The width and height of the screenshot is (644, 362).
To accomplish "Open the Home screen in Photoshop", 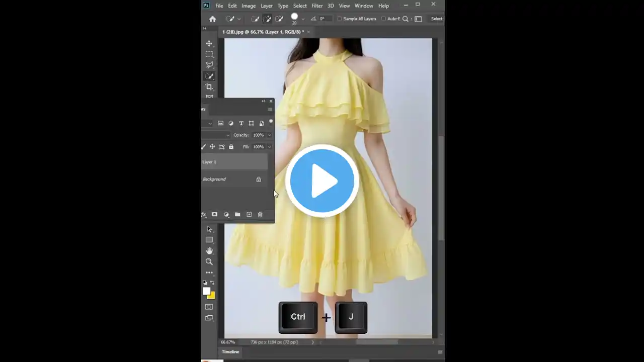I will coord(212,19).
